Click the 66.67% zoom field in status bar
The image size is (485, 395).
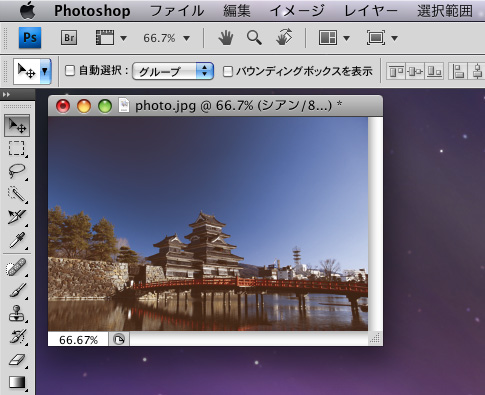pos(78,340)
